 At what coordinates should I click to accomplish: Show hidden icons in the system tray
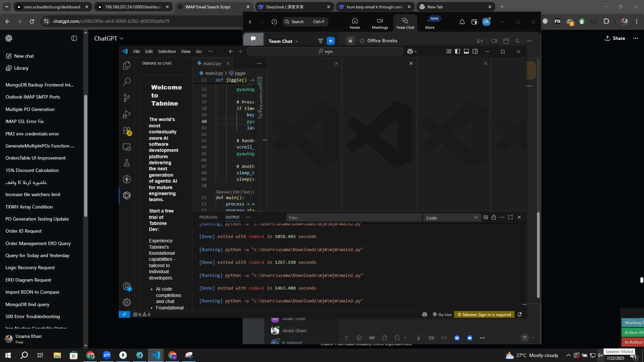coord(568,355)
